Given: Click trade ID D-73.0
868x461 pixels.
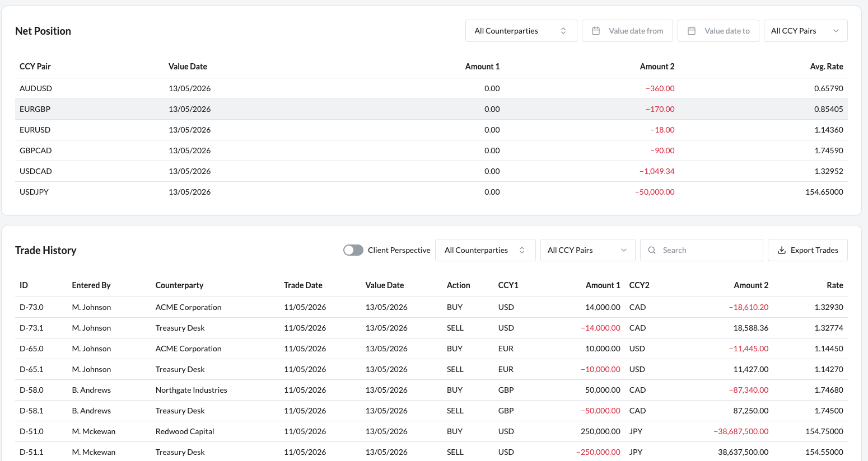Looking at the screenshot, I should (31, 307).
